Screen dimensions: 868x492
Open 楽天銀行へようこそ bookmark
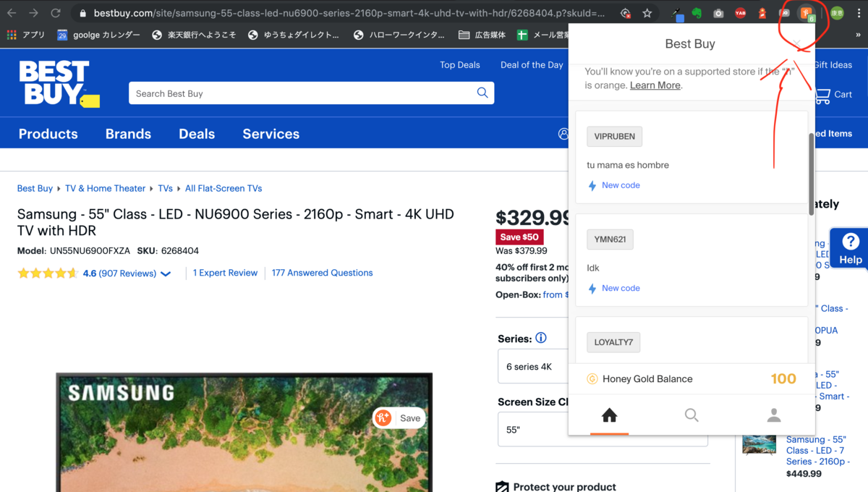point(194,35)
